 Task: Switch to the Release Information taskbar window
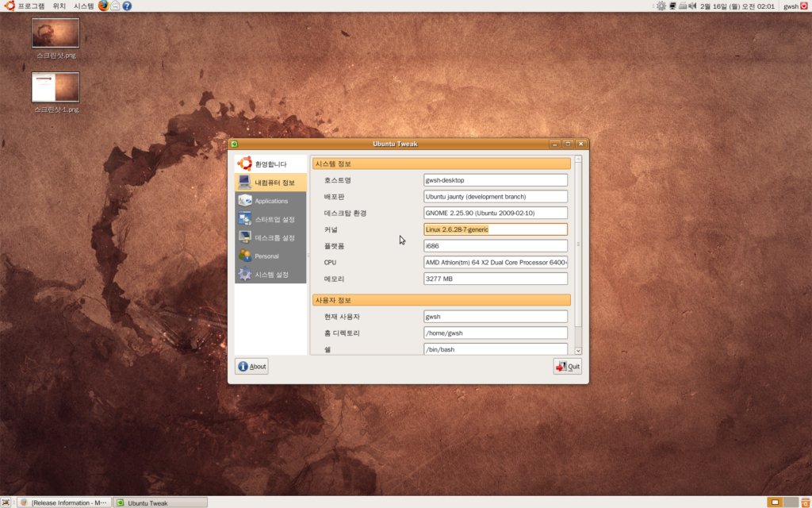[63, 502]
